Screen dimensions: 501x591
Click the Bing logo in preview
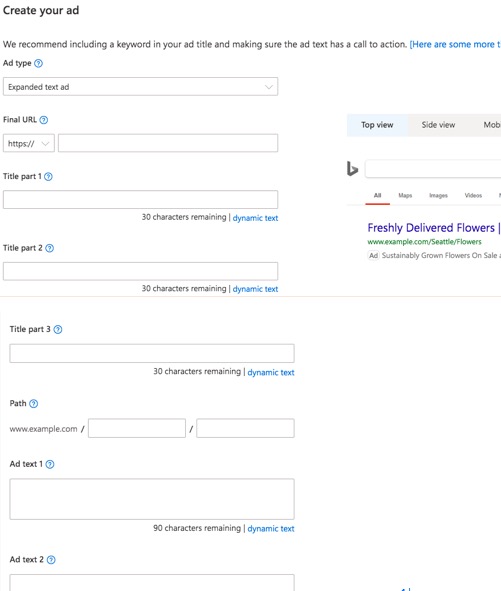coord(352,168)
